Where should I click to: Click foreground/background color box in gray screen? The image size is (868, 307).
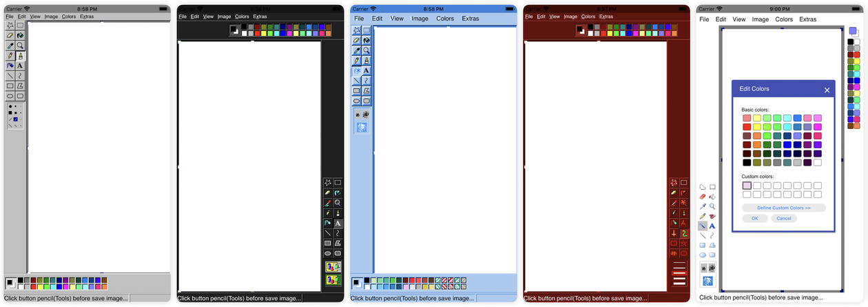point(11,283)
